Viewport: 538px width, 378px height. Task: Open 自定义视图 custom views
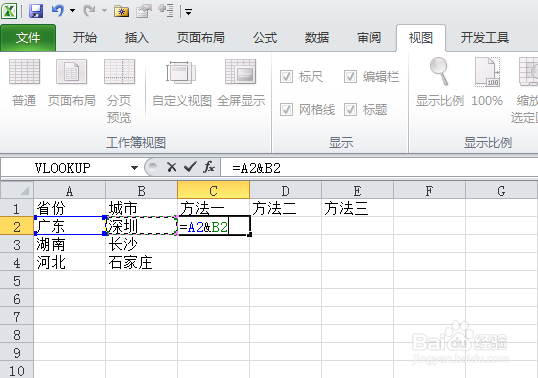tap(182, 82)
